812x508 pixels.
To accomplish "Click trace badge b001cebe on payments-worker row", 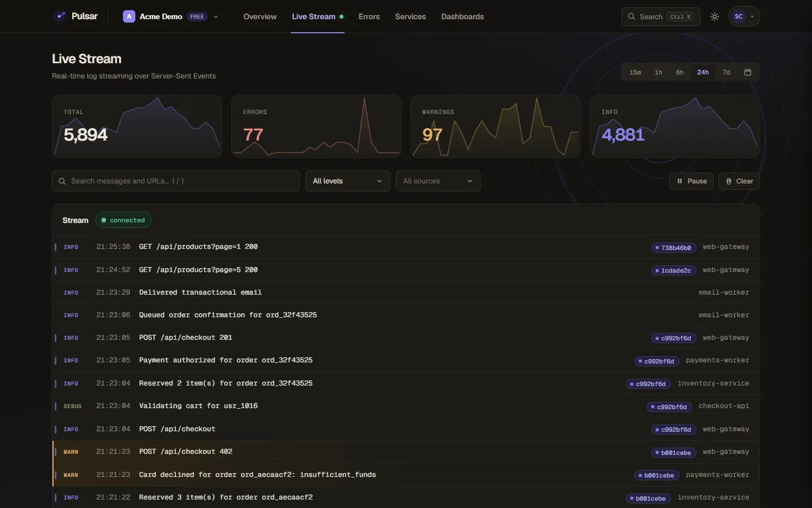I will (656, 475).
